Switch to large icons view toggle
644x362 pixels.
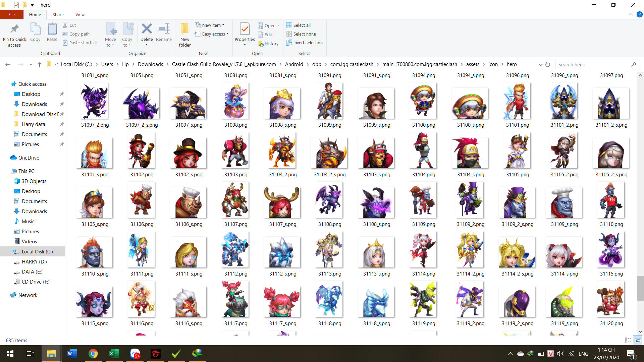[x=638, y=341]
